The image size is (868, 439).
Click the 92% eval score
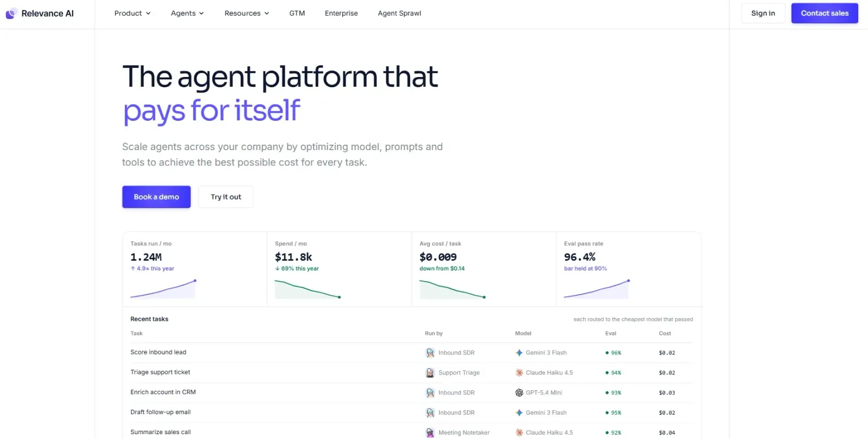616,433
